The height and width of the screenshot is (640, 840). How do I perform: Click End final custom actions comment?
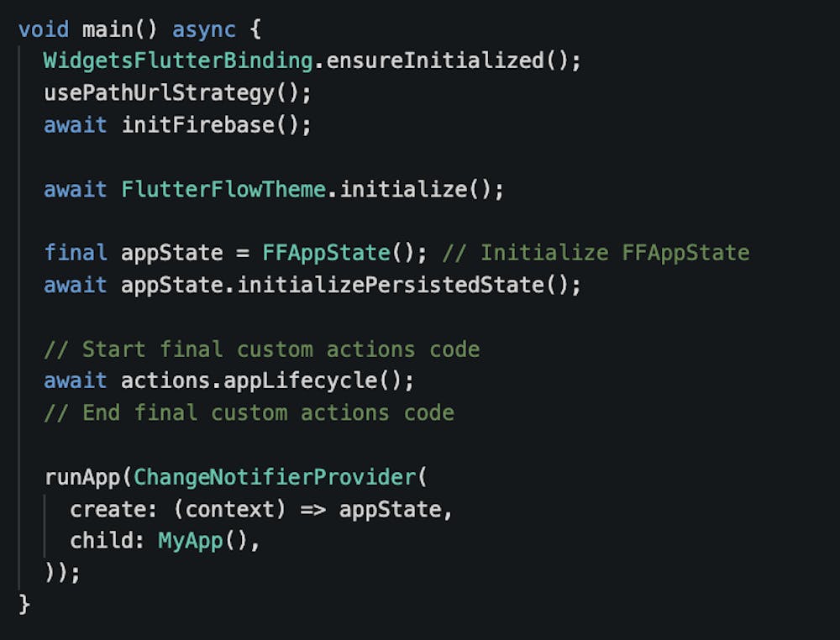click(x=249, y=412)
